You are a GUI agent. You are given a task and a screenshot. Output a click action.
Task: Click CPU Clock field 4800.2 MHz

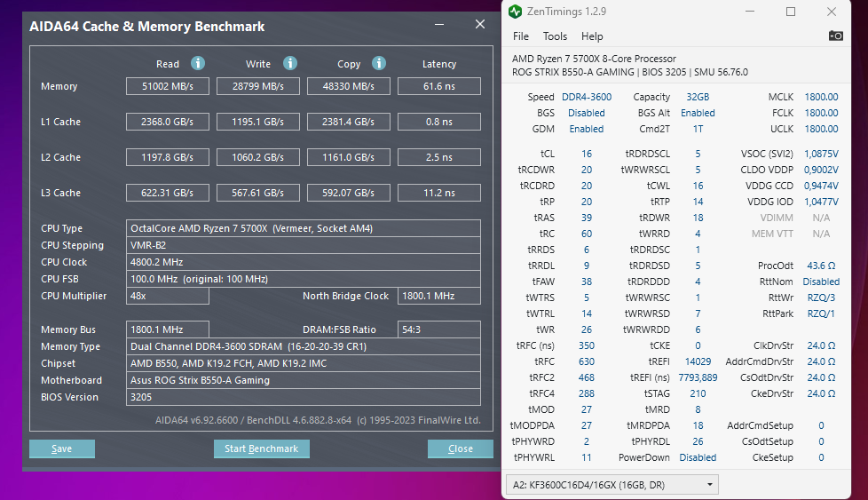point(304,262)
